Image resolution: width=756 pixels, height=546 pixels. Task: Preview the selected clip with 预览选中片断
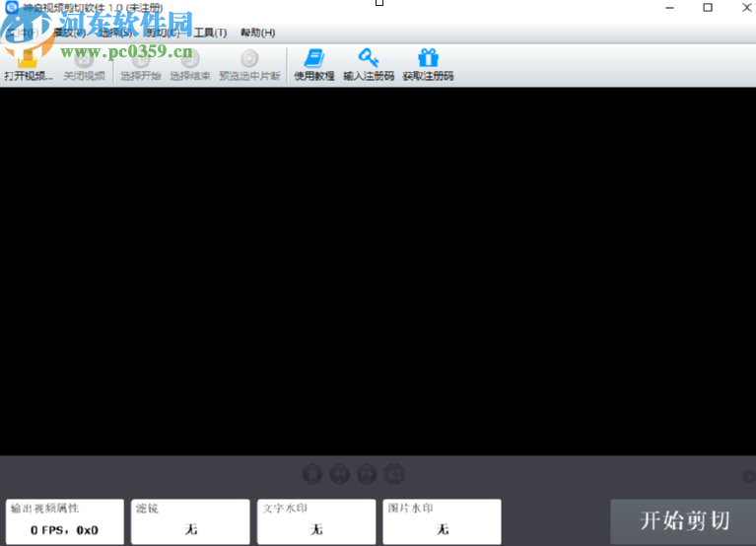pyautogui.click(x=249, y=66)
